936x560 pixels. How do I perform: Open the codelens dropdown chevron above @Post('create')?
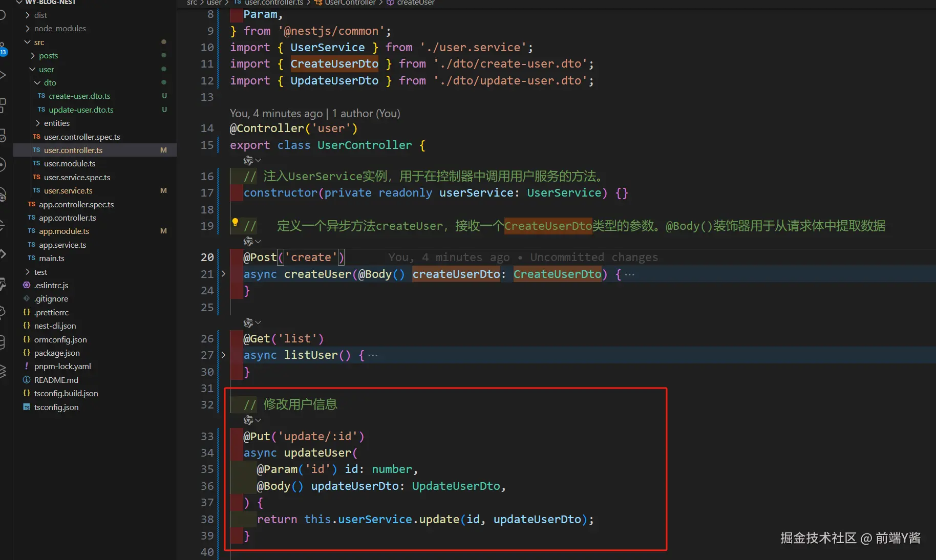[258, 241]
